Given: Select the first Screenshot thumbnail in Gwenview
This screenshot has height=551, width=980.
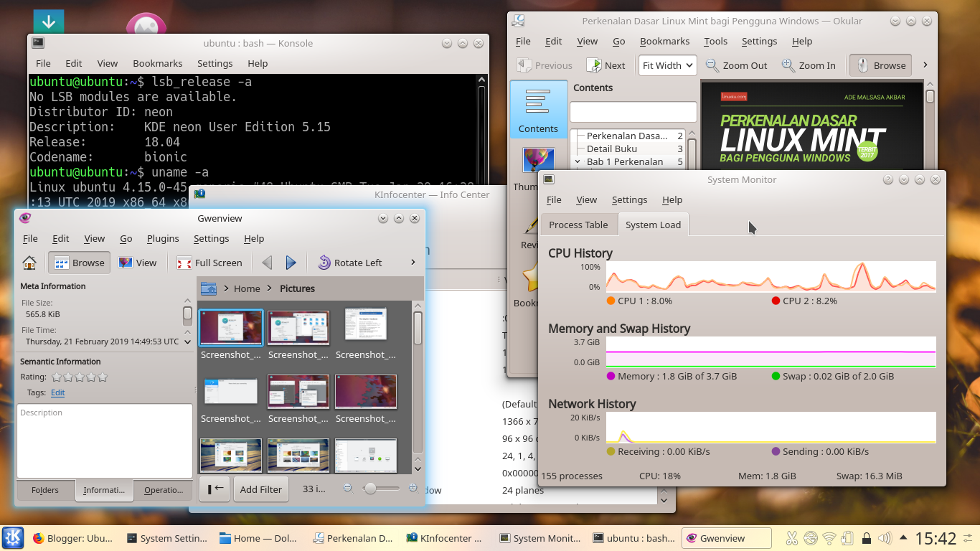Looking at the screenshot, I should click(230, 326).
